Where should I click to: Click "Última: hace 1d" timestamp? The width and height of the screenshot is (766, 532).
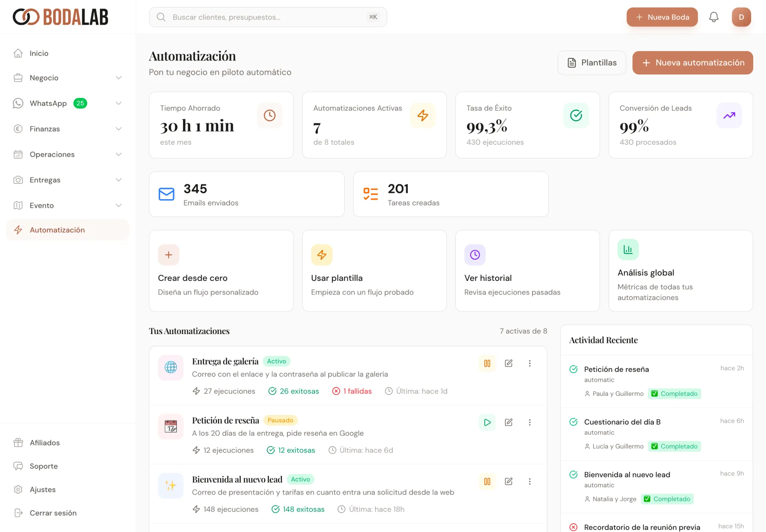[416, 391]
